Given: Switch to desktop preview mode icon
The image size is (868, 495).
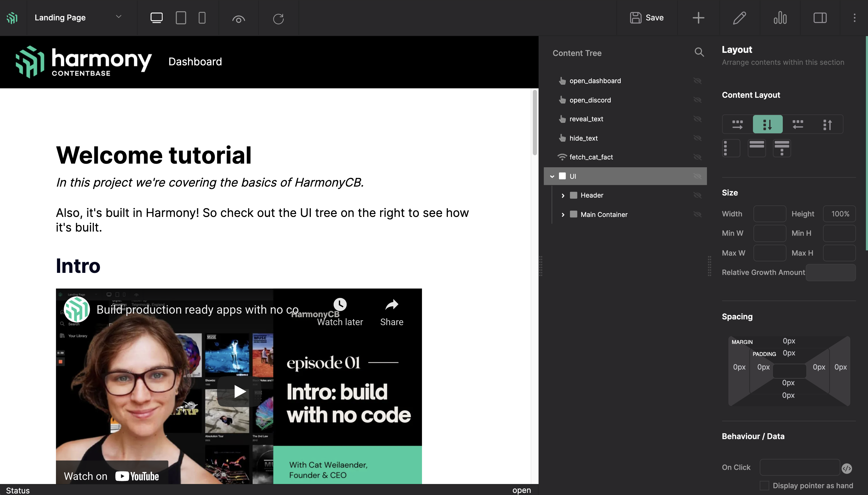Looking at the screenshot, I should [156, 18].
